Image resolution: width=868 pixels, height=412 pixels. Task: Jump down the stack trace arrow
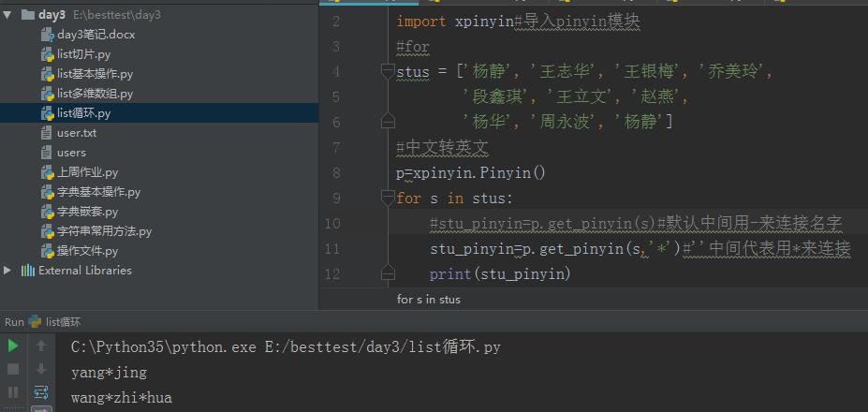pyautogui.click(x=41, y=369)
